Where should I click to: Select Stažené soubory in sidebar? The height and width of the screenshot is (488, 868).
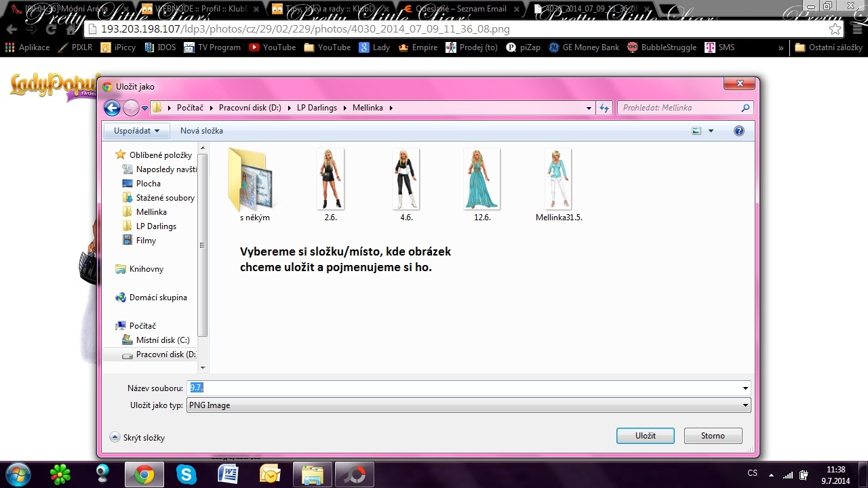click(165, 198)
